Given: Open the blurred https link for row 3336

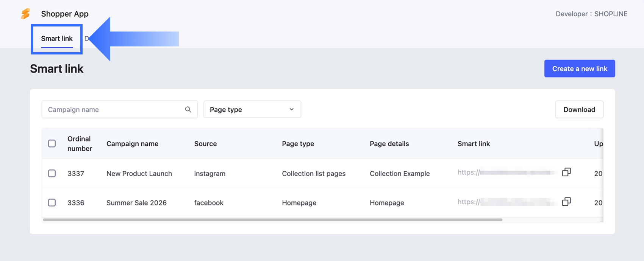Looking at the screenshot, I should 507,202.
